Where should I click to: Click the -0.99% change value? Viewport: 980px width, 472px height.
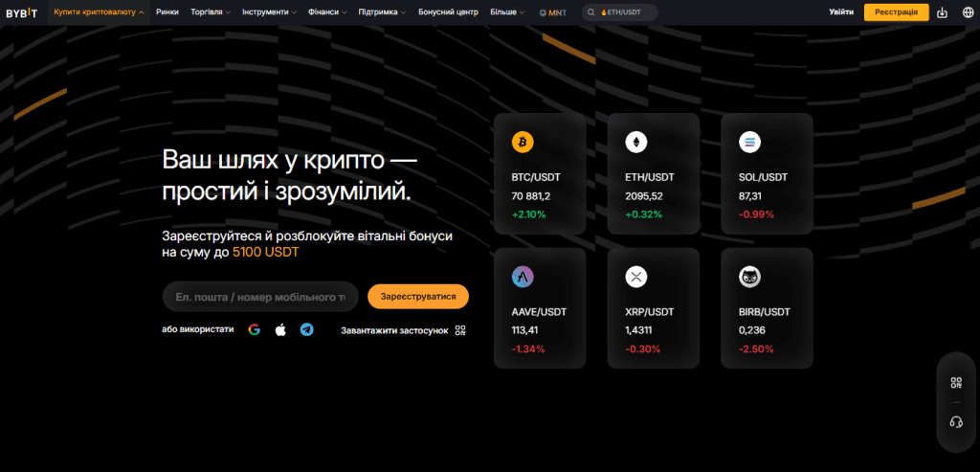point(756,214)
